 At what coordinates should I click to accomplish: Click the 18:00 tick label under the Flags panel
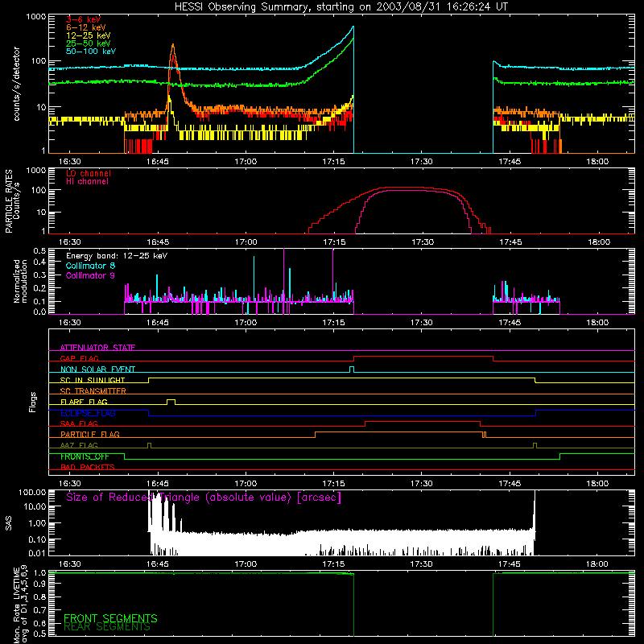[x=597, y=484]
